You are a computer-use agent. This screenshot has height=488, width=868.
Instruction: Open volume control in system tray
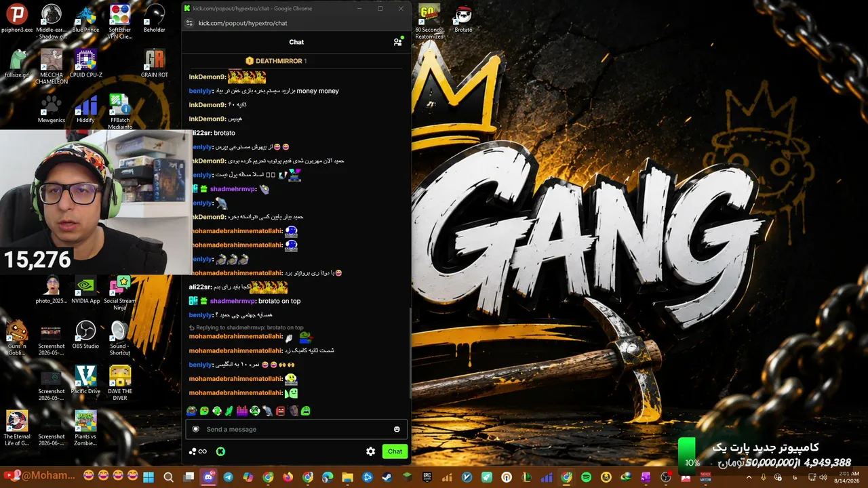824,477
